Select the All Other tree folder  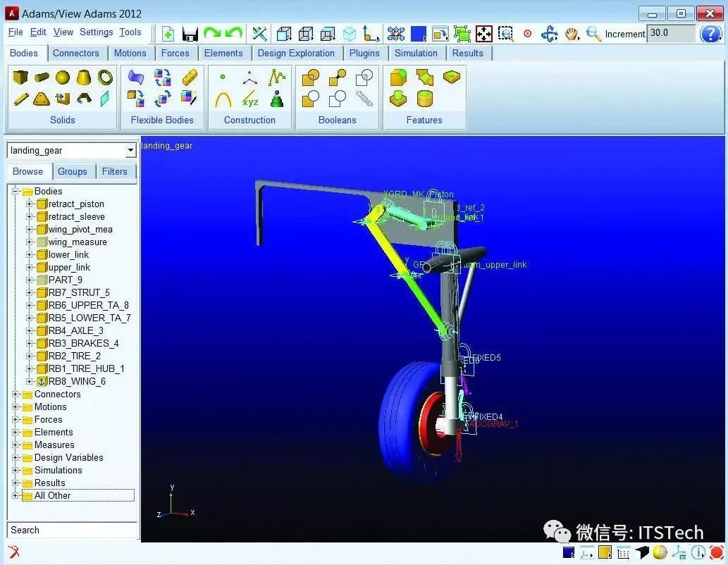[52, 496]
